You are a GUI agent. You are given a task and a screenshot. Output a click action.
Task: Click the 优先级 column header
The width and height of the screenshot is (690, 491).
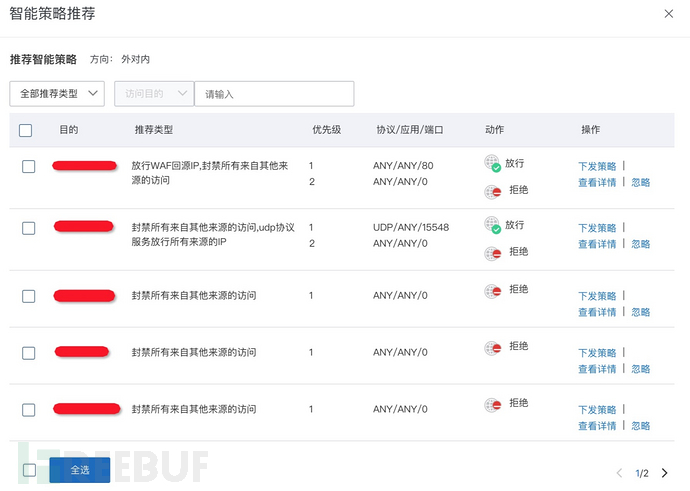click(x=327, y=129)
